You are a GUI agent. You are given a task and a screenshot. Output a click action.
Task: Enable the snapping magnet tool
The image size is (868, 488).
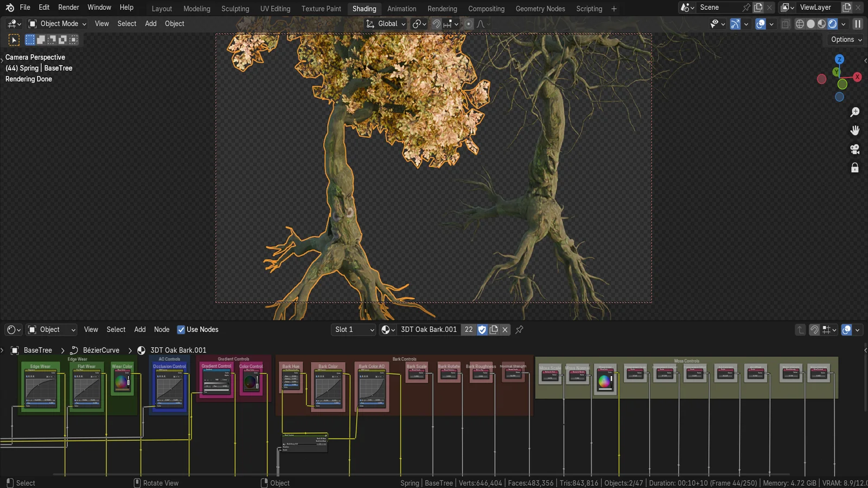[x=437, y=24]
